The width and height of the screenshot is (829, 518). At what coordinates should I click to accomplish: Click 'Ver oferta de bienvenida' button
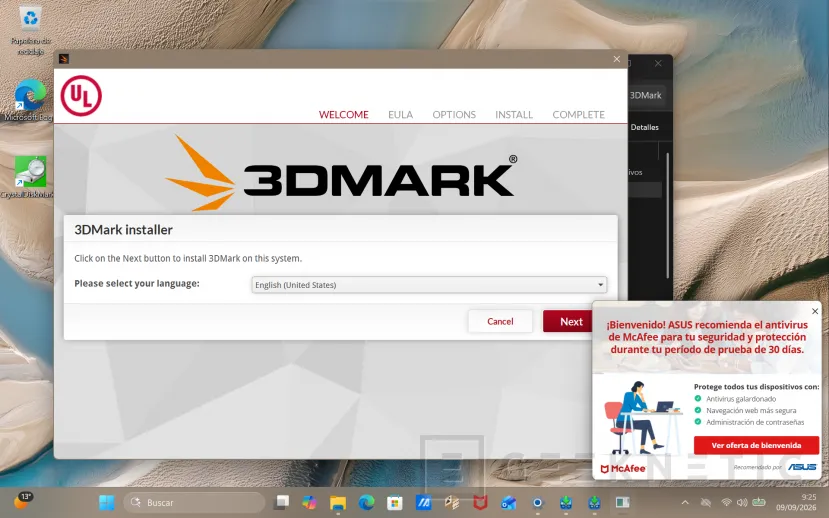pos(756,445)
